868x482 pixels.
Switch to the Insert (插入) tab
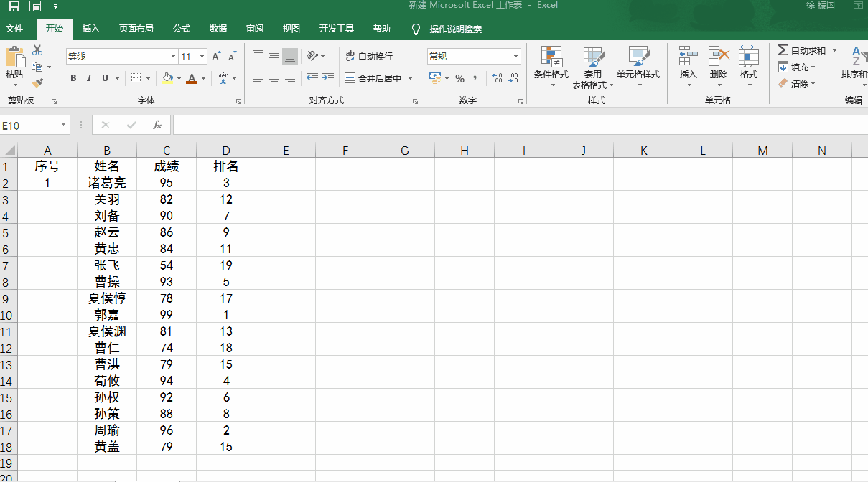(91, 29)
